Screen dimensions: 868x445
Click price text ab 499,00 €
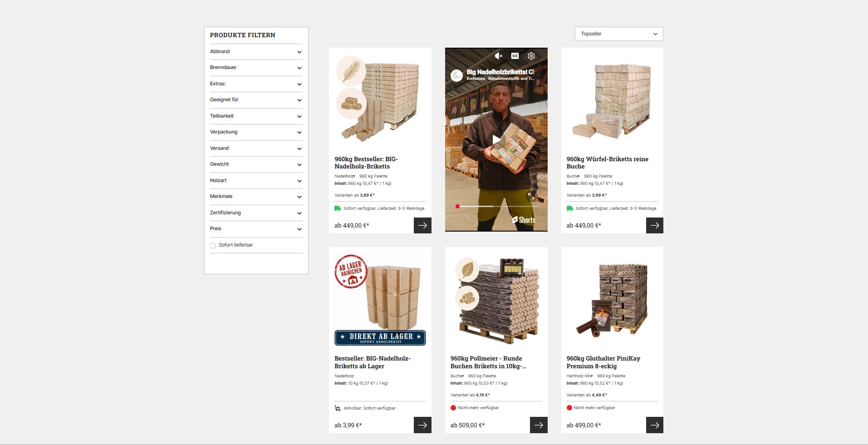click(x=584, y=425)
